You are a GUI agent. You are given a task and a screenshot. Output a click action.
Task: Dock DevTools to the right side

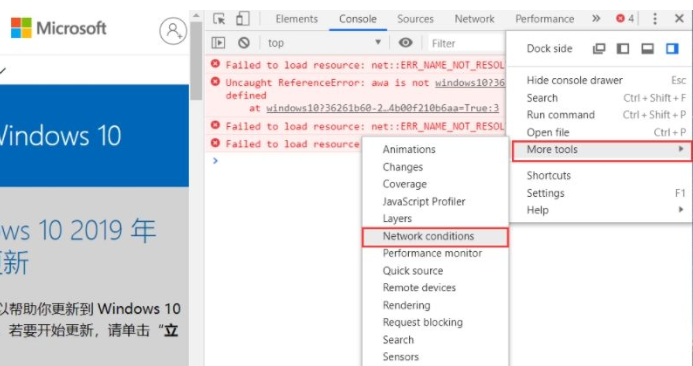coord(672,48)
